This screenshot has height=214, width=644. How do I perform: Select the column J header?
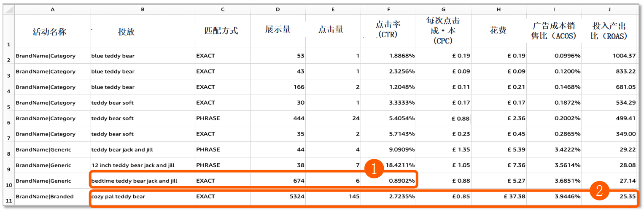[609, 9]
